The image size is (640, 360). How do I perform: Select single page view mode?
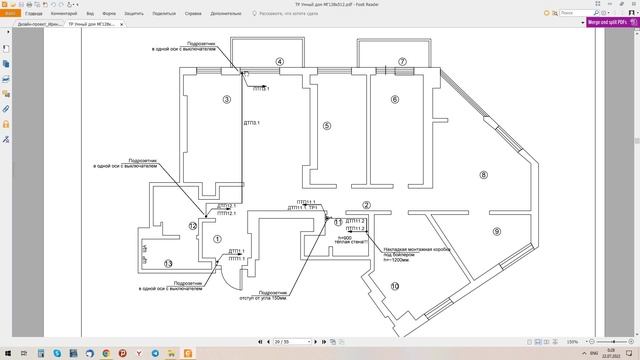[529, 342]
